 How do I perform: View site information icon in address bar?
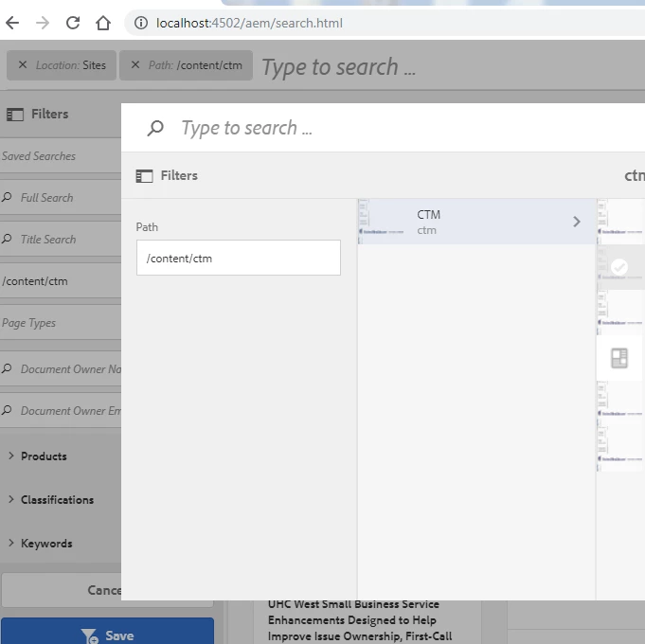[x=141, y=23]
